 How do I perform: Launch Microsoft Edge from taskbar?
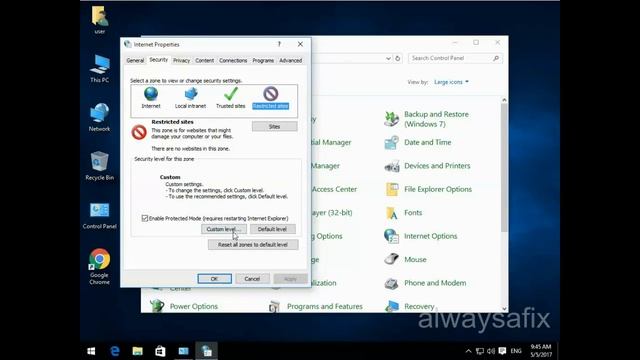click(115, 351)
